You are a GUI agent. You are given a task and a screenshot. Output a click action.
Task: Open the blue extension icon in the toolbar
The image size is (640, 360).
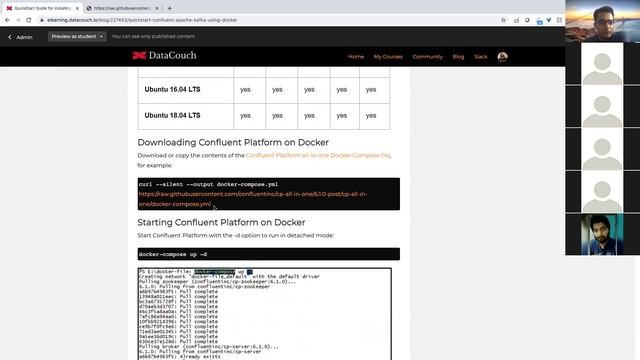tap(539, 20)
